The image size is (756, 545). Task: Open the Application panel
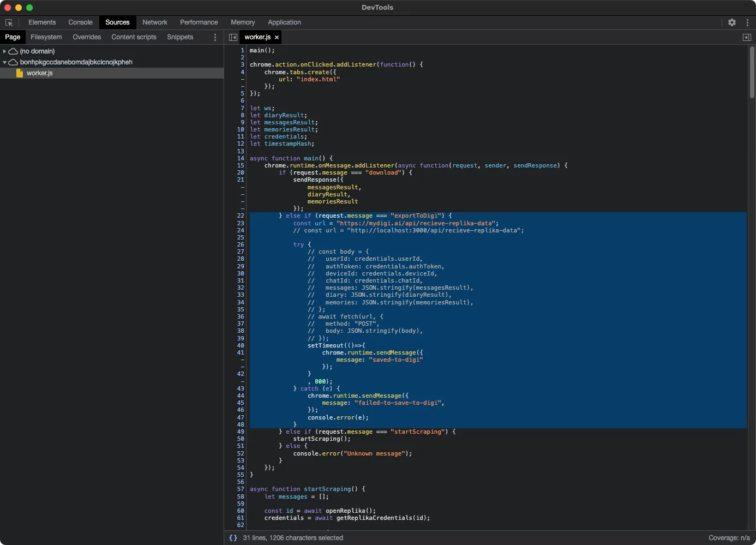click(284, 22)
